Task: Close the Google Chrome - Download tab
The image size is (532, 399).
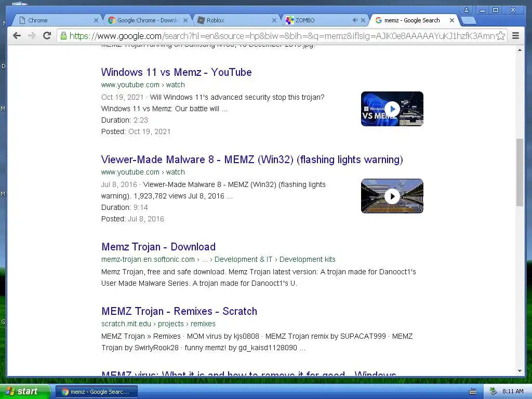Action: point(185,20)
